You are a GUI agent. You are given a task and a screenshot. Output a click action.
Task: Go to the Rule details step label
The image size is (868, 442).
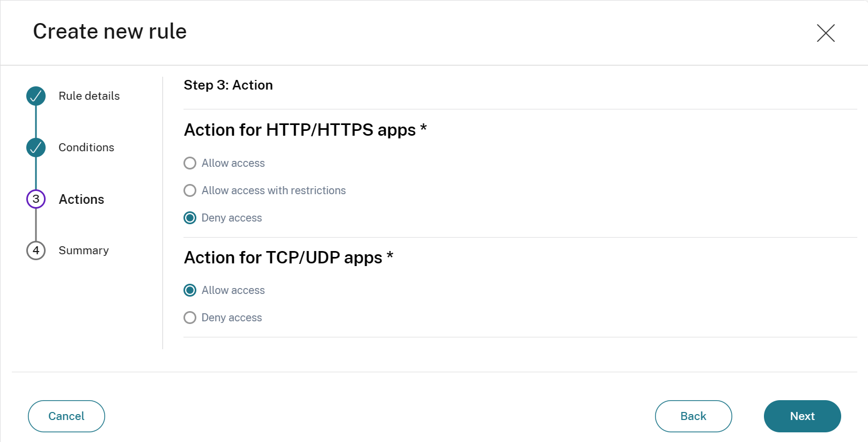pyautogui.click(x=89, y=96)
